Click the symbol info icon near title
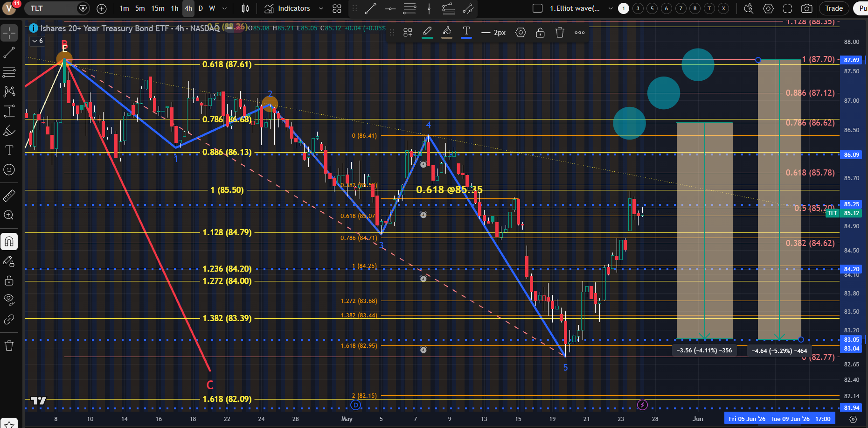Viewport: 868px width, 428px height. (x=34, y=28)
